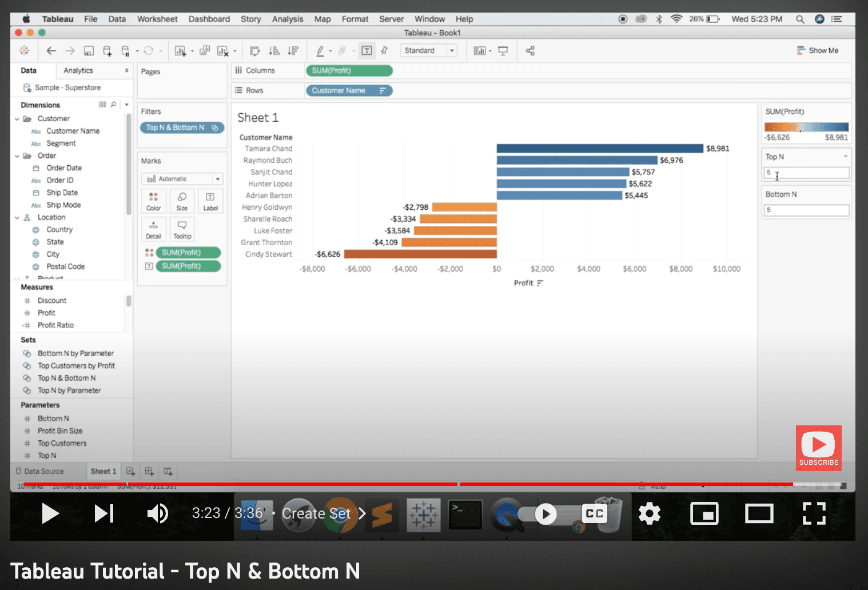Sort descending using the toolbar icon
Image resolution: width=868 pixels, height=590 pixels.
coord(293,51)
